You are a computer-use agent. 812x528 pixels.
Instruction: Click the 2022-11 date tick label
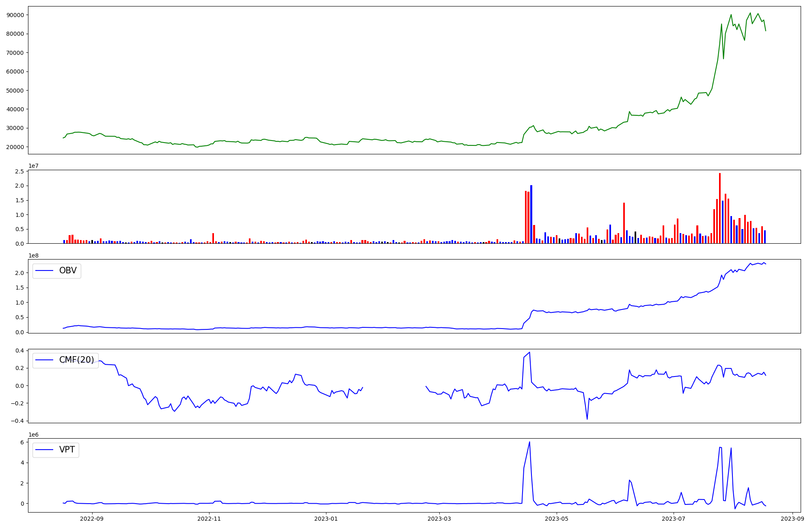tap(209, 519)
